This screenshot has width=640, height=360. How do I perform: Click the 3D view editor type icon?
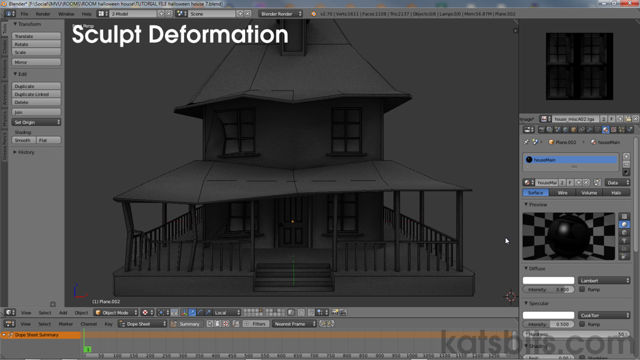[x=10, y=313]
